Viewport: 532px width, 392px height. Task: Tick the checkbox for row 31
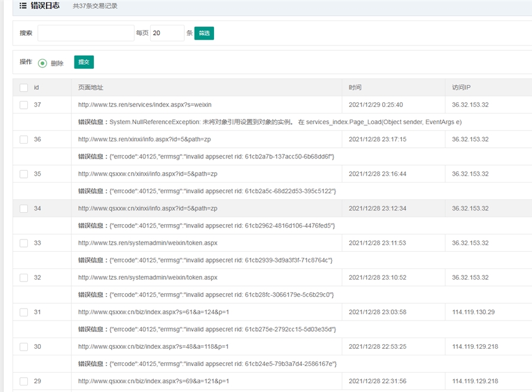tap(24, 312)
